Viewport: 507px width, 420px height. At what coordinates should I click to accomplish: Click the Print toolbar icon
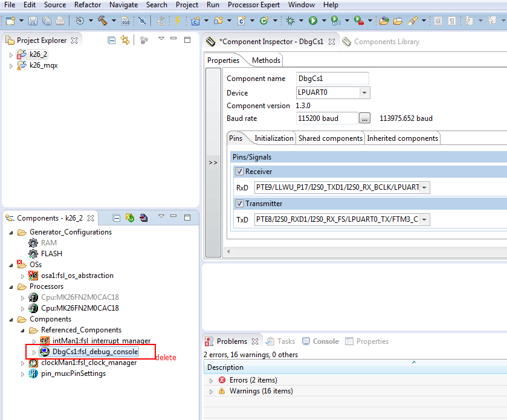[60, 21]
